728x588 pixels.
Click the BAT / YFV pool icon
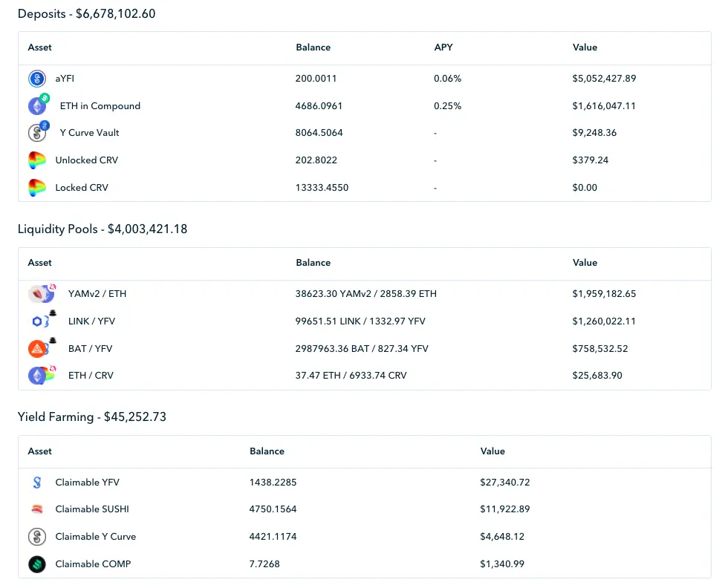[42, 347]
